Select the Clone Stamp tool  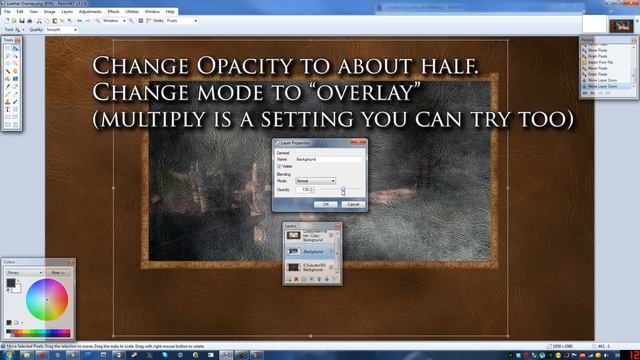[7, 102]
